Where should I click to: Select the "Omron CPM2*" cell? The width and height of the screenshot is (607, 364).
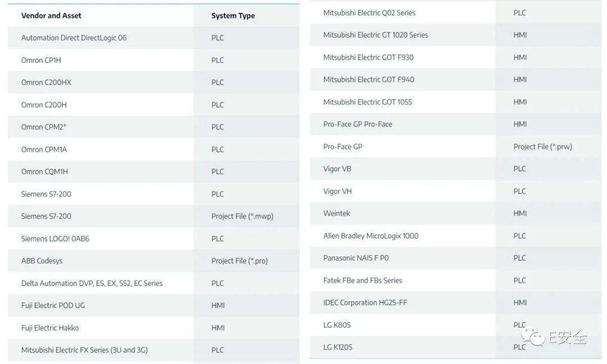[x=44, y=127]
